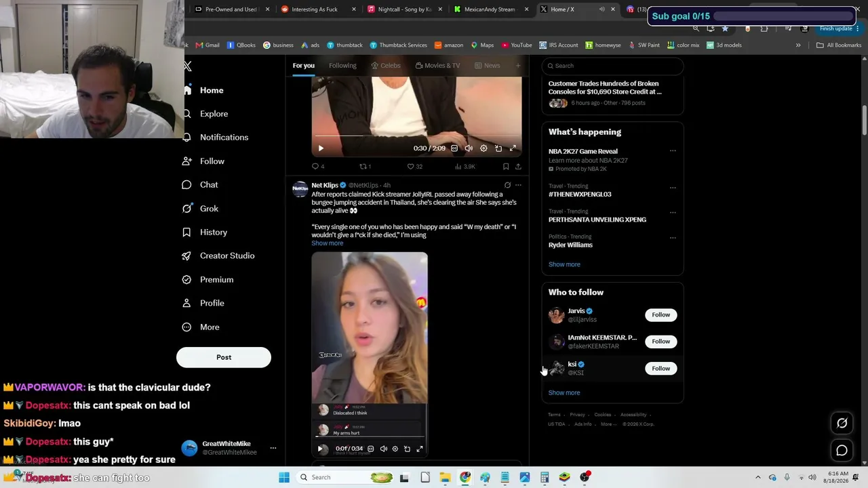
Task: Mute the Home / X browser tab
Action: click(601, 9)
